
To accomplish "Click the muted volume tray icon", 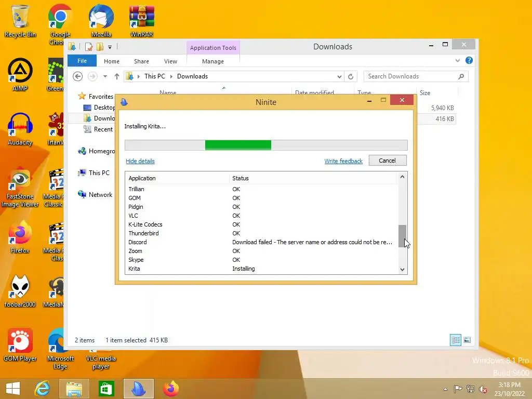I will pyautogui.click(x=483, y=389).
